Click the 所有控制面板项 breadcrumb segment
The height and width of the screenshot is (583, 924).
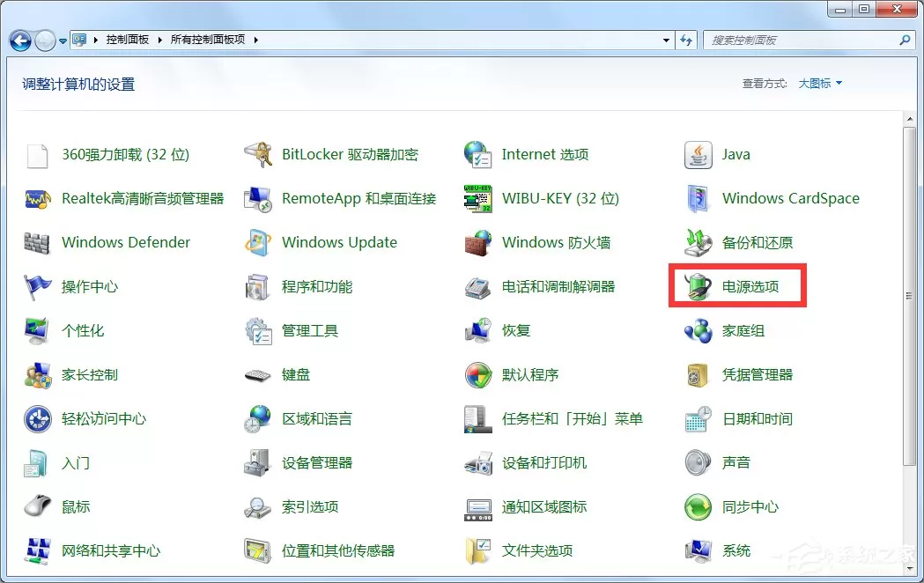point(207,40)
